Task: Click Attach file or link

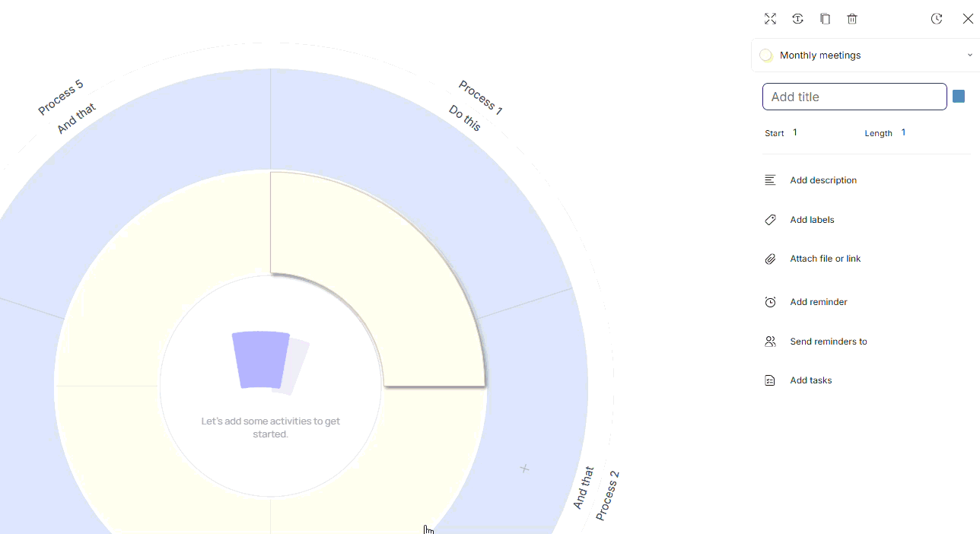Action: pyautogui.click(x=826, y=259)
